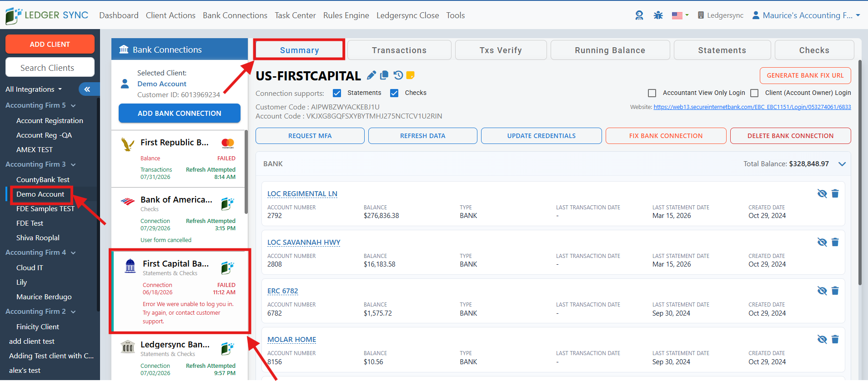
Task: Click ADD BANK CONNECTION button
Action: tap(180, 113)
